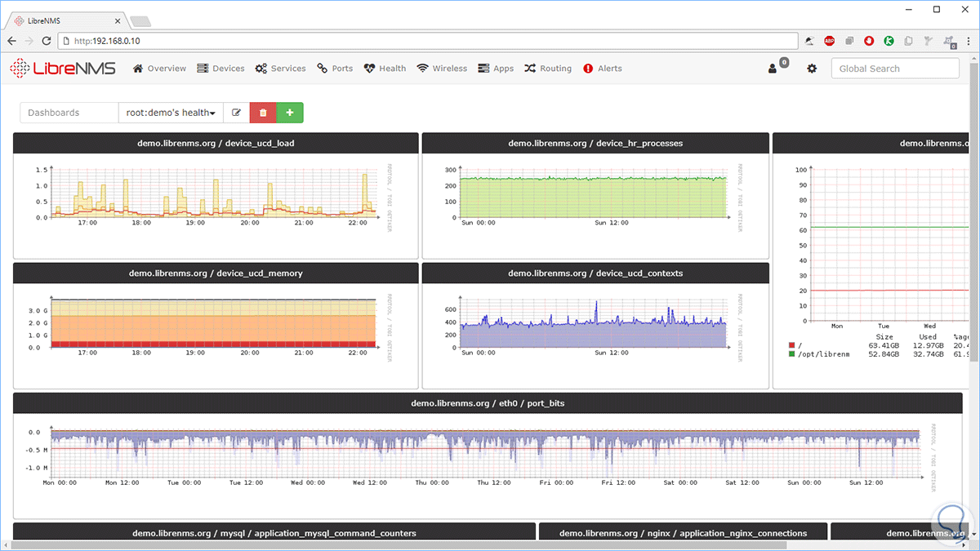
Task: Expand the root:demo's health dashboard dropdown
Action: (x=171, y=113)
